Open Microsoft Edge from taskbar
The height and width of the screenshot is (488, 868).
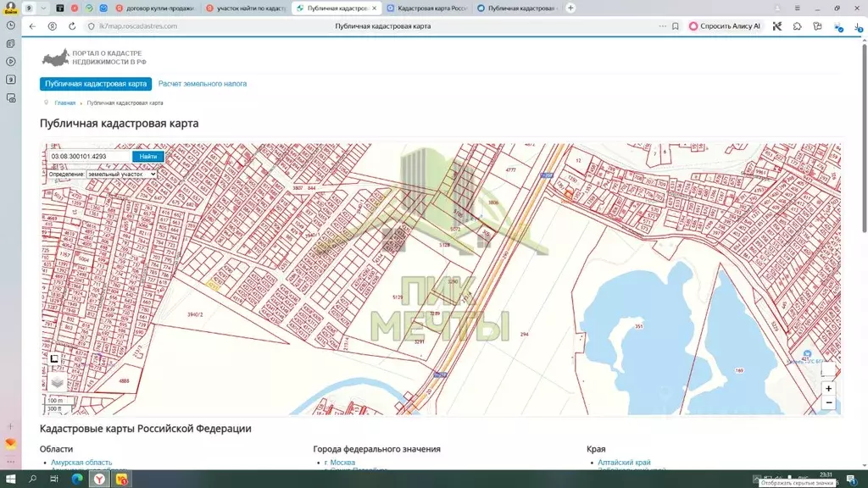point(76,480)
